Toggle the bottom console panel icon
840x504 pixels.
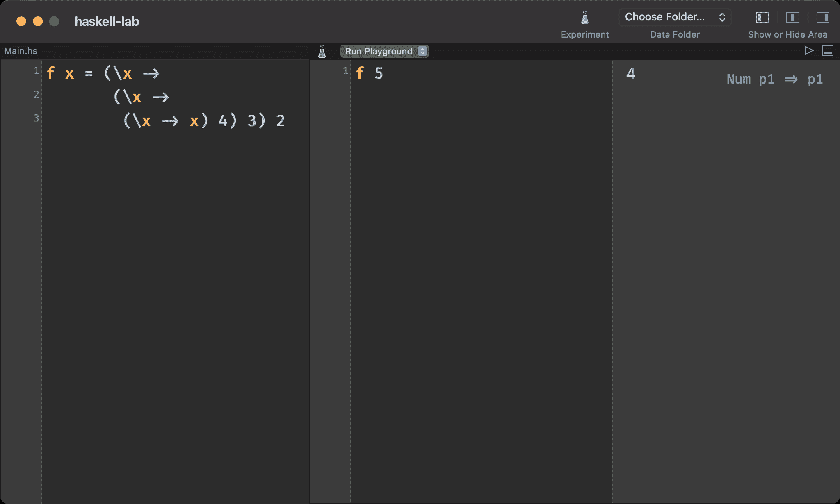tap(828, 50)
